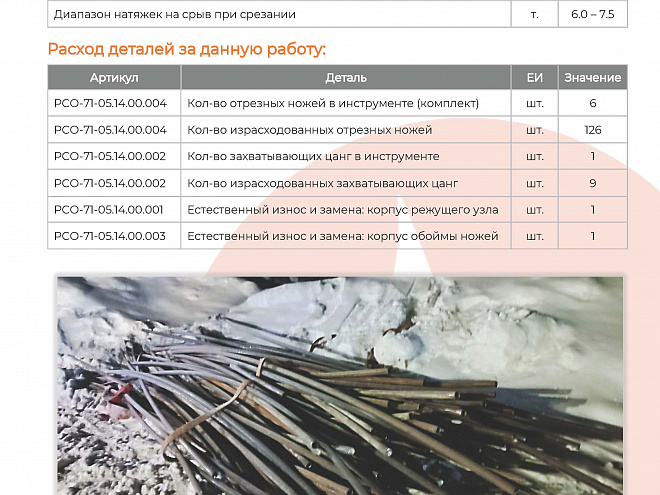This screenshot has height=495, width=660.
Task: Click 'Кол-во израсходованных захватывающих цанг'
Action: click(x=322, y=183)
